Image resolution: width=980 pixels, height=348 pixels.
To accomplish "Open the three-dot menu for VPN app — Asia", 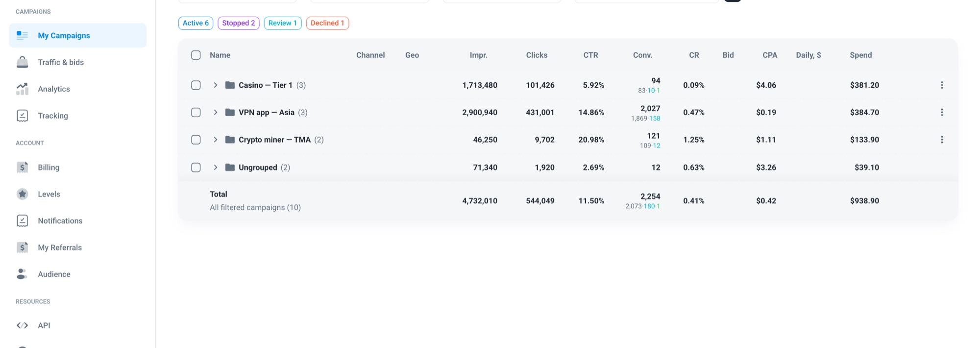I will point(942,112).
